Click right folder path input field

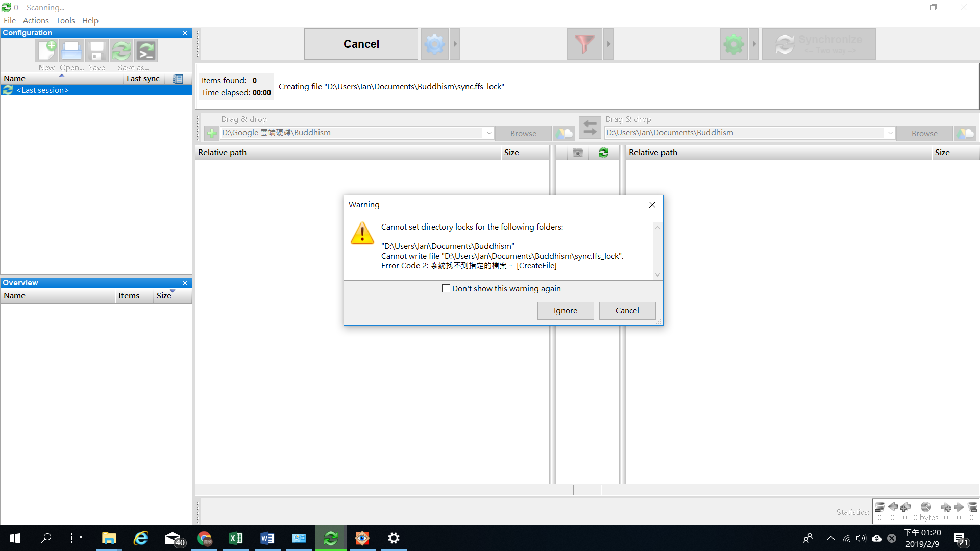pos(745,133)
